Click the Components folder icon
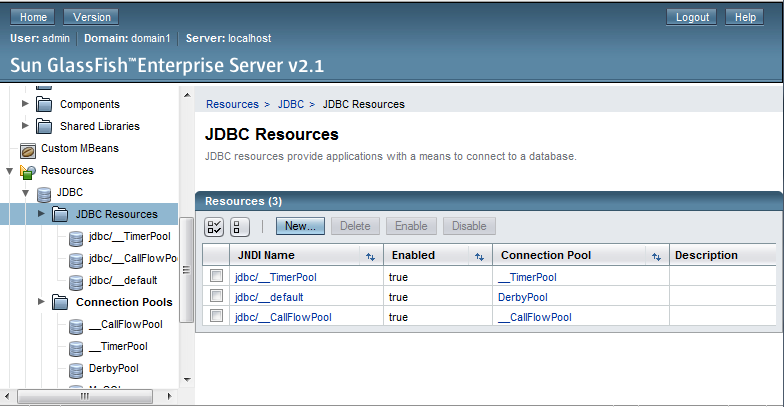The width and height of the screenshot is (784, 407). point(44,104)
